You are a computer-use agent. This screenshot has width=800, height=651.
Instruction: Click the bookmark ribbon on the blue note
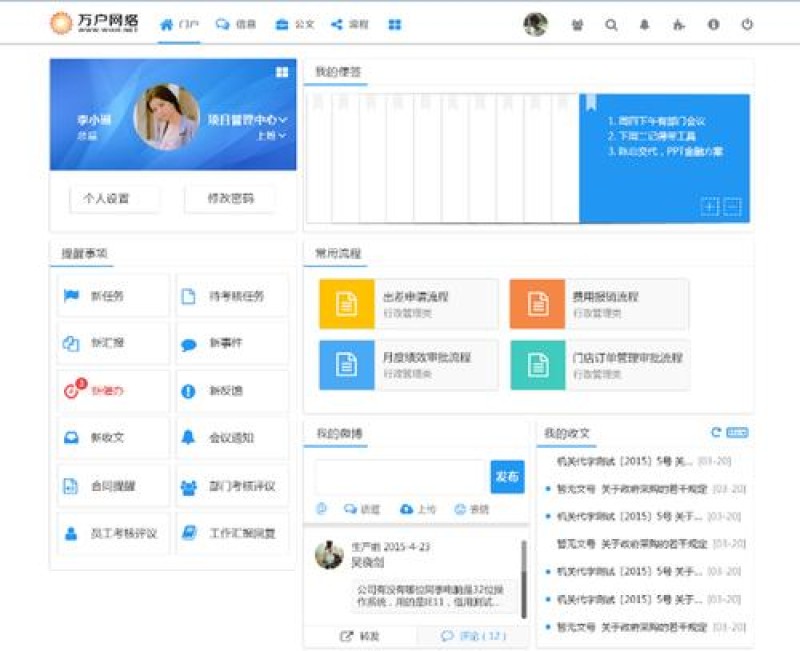click(590, 102)
